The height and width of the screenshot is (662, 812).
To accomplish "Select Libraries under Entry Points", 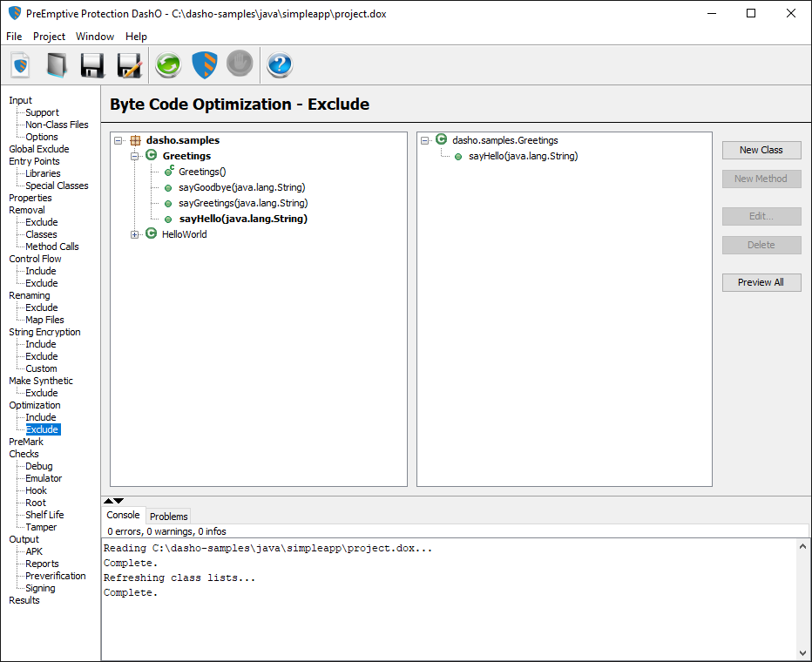I will pos(43,174).
